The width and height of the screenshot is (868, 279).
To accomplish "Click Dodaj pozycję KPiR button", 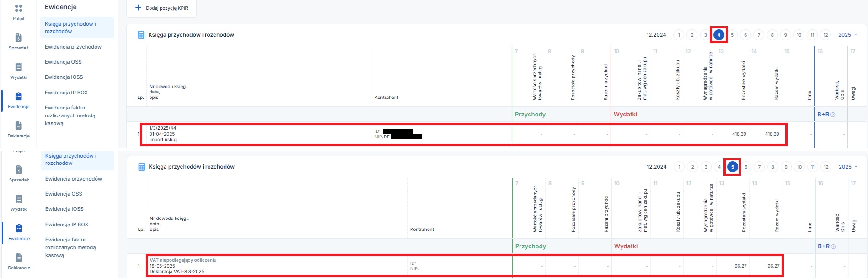I will (x=162, y=8).
